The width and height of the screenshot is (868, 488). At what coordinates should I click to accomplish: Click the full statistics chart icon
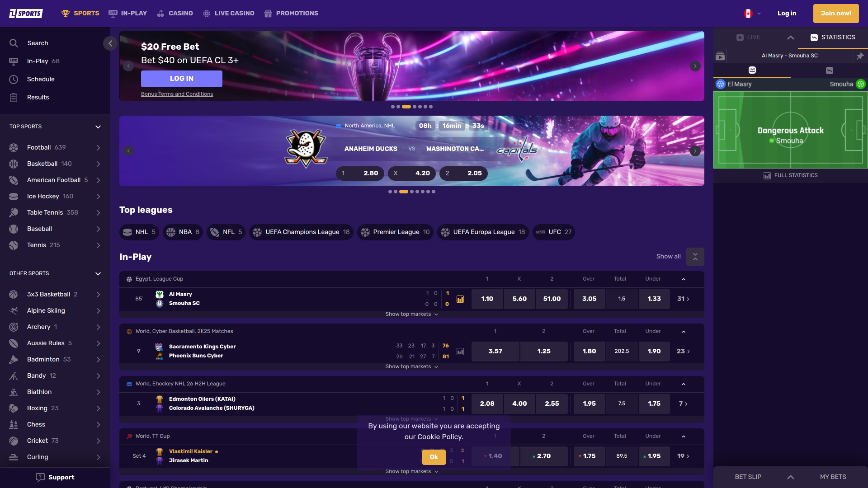click(767, 176)
